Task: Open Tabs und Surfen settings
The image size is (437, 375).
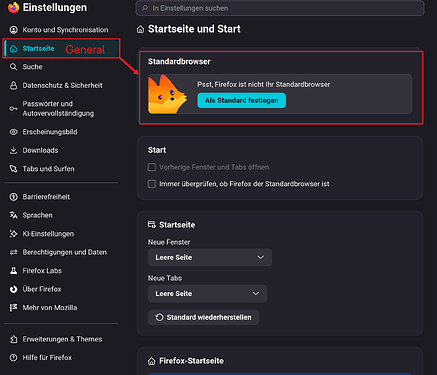Action: pyautogui.click(x=61, y=169)
